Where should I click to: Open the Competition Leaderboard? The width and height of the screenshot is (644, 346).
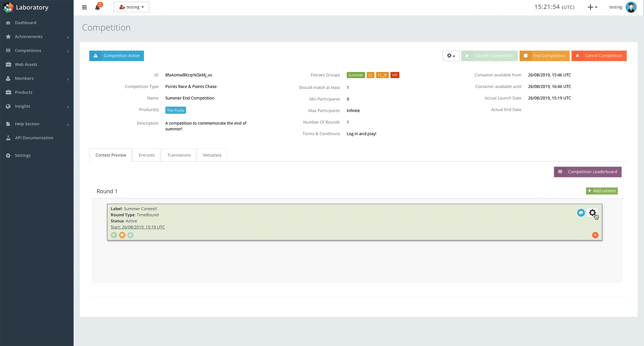587,172
